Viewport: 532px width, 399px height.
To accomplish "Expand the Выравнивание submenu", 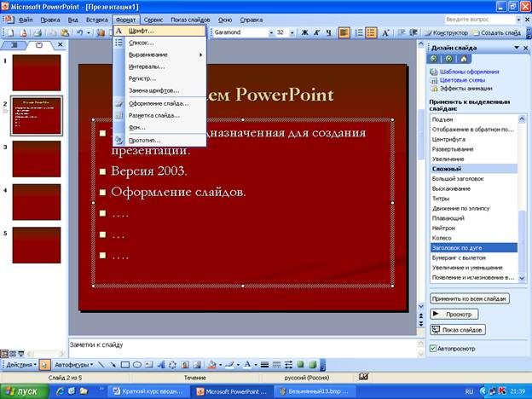I will click(159, 55).
